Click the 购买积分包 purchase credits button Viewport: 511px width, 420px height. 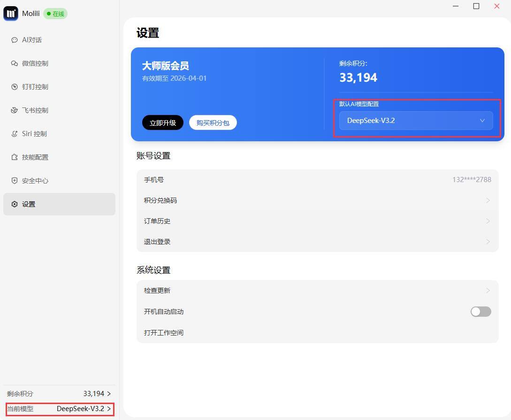[x=213, y=122]
